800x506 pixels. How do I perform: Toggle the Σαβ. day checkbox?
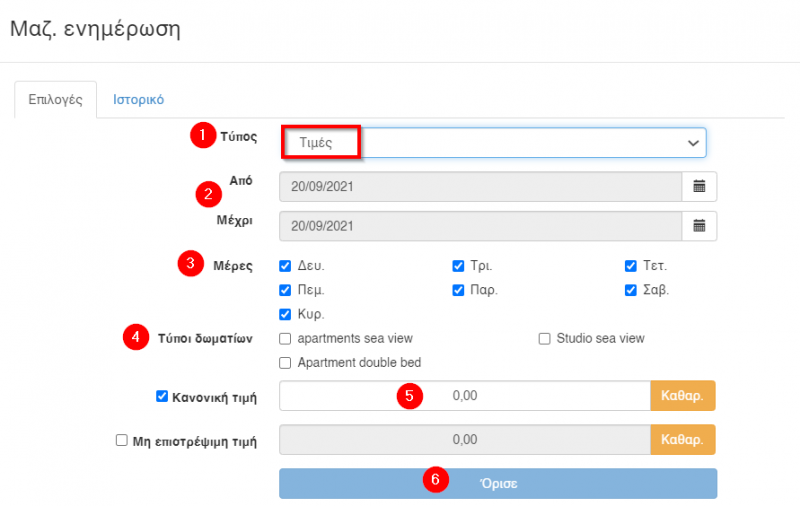coord(631,290)
